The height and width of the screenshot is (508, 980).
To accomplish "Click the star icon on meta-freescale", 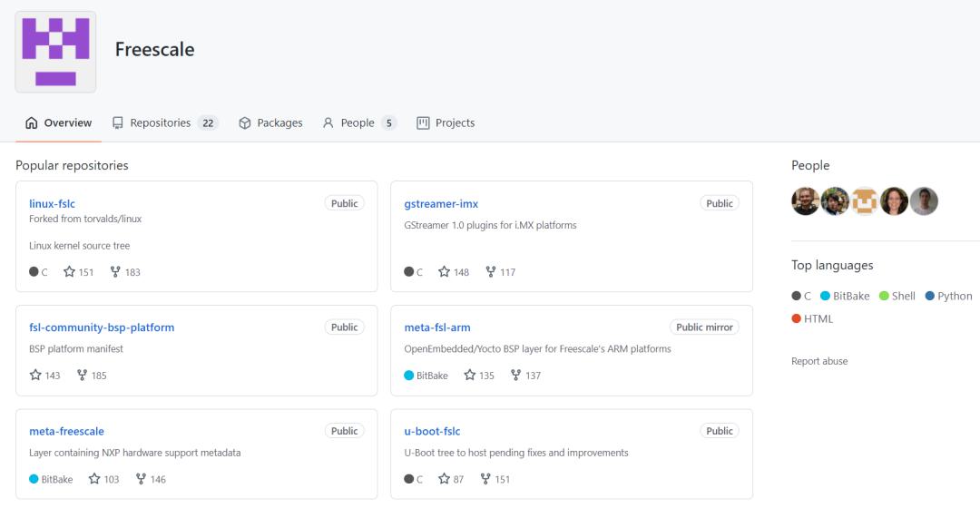I will click(94, 479).
